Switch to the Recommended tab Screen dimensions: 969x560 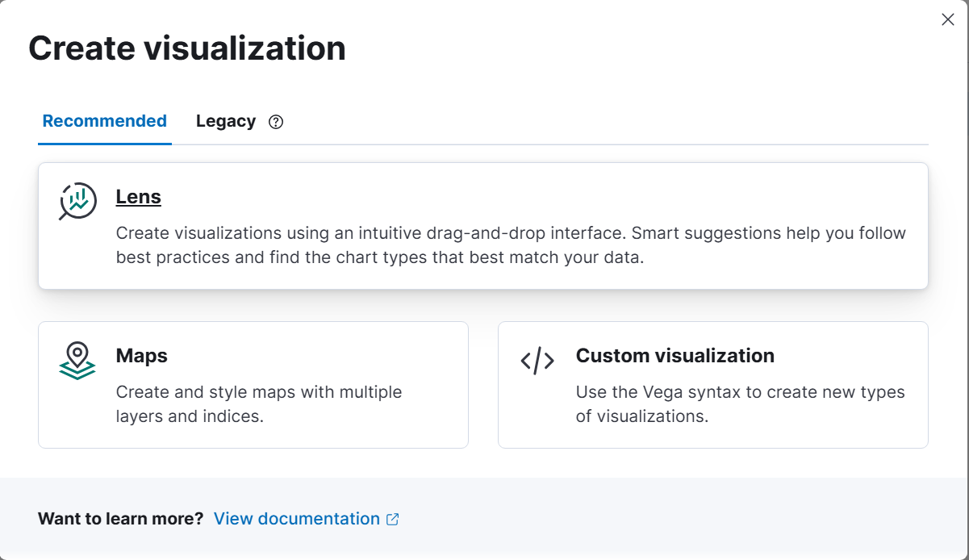point(105,121)
